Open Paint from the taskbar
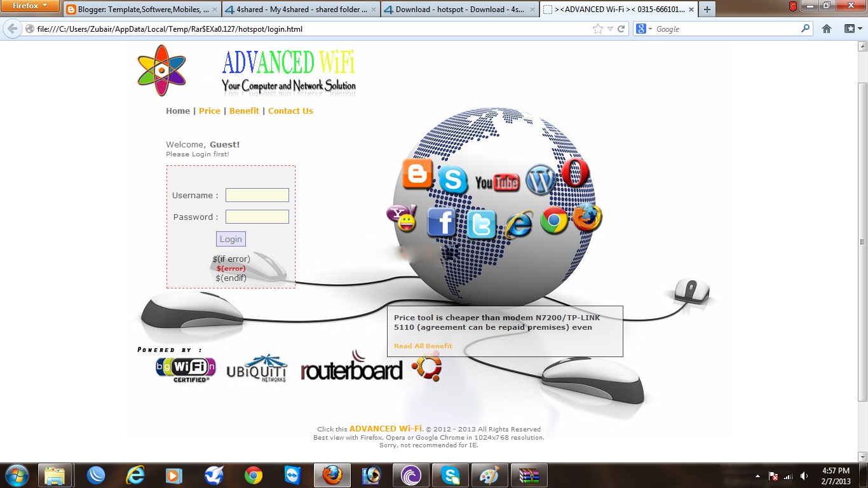This screenshot has height=488, width=868. pyautogui.click(x=490, y=475)
